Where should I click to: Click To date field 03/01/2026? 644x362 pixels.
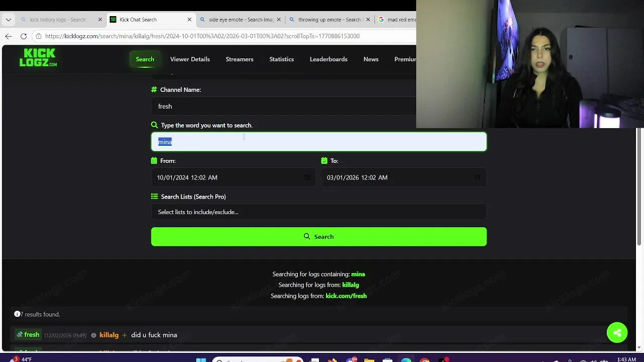pos(404,177)
